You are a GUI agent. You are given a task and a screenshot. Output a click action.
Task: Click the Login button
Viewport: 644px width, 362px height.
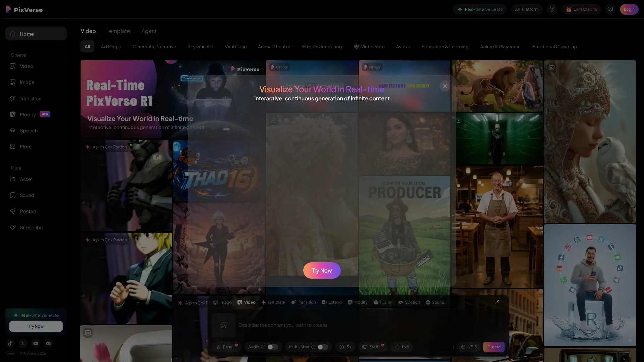(x=629, y=9)
